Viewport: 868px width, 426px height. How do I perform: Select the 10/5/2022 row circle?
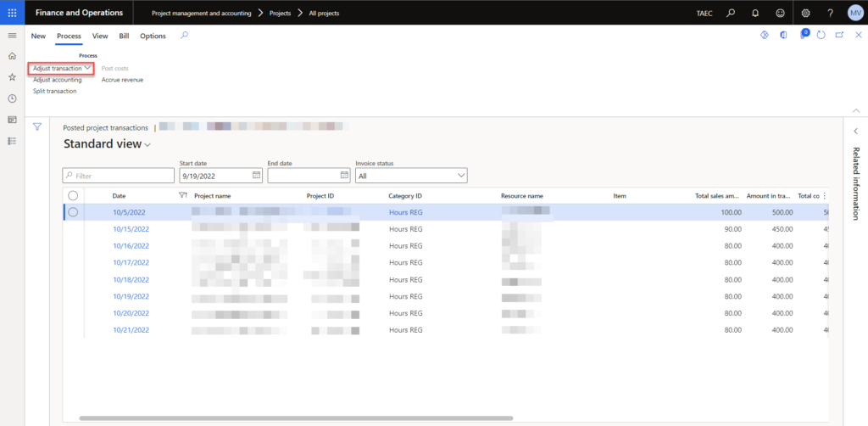(x=73, y=212)
